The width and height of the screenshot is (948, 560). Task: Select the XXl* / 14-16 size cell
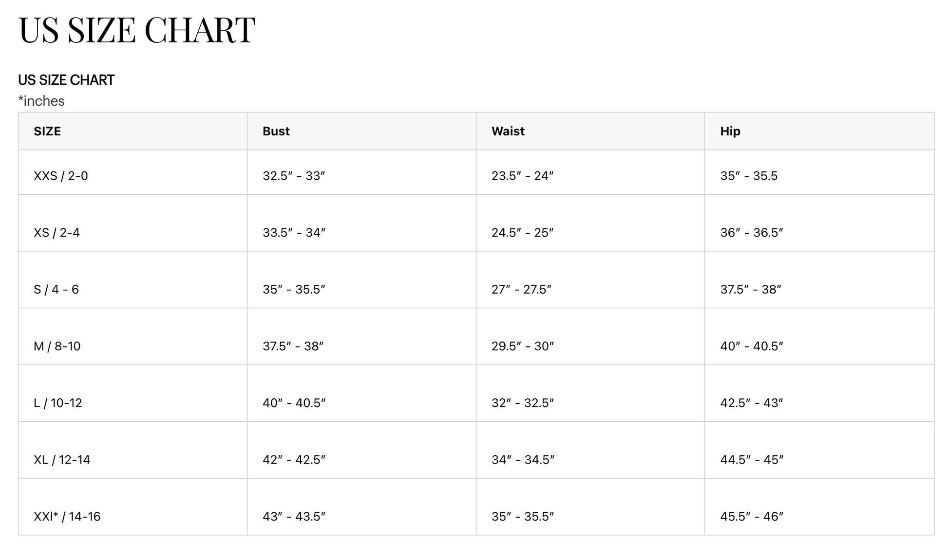[x=67, y=516]
